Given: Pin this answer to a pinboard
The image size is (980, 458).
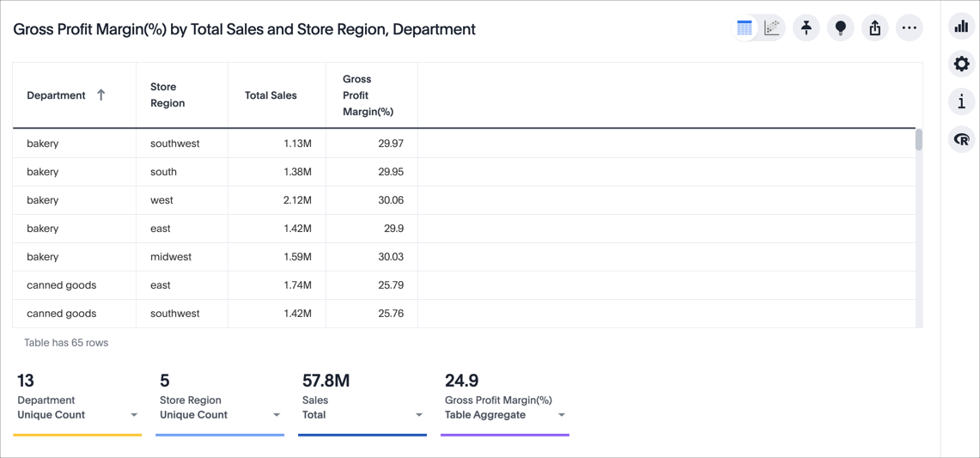Looking at the screenshot, I should [806, 28].
